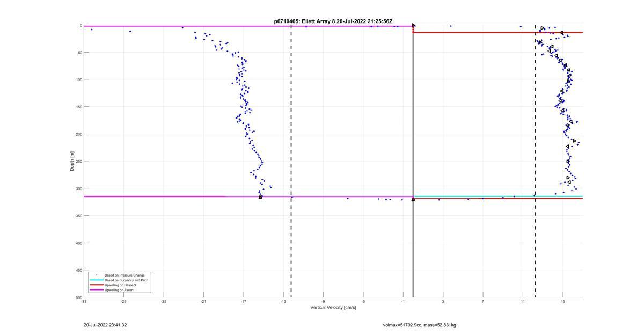644x334 pixels.
Task: Click the depth axis tick label '300'
Action: 79,188
